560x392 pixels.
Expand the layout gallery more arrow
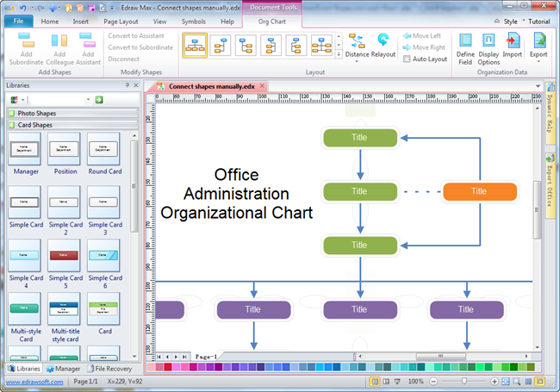coord(339,54)
